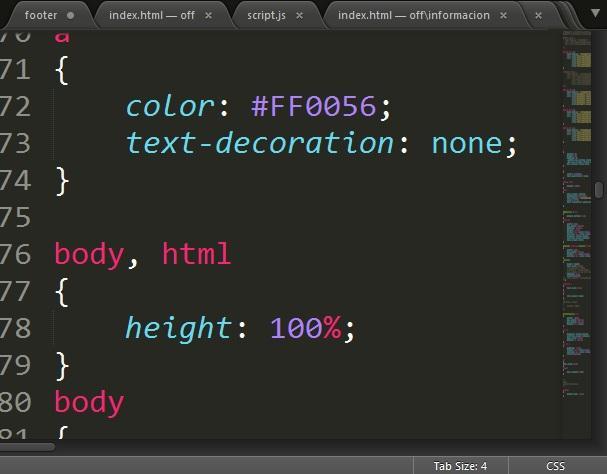Viewport: 607px width, 474px height.
Task: Close the index.html — off\informacion tab
Action: (504, 16)
